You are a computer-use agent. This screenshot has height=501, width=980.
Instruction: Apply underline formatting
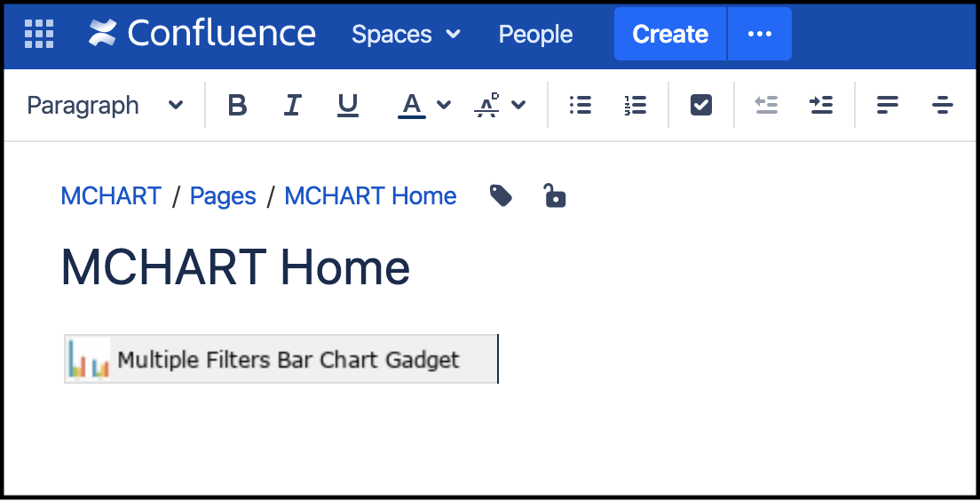point(348,106)
